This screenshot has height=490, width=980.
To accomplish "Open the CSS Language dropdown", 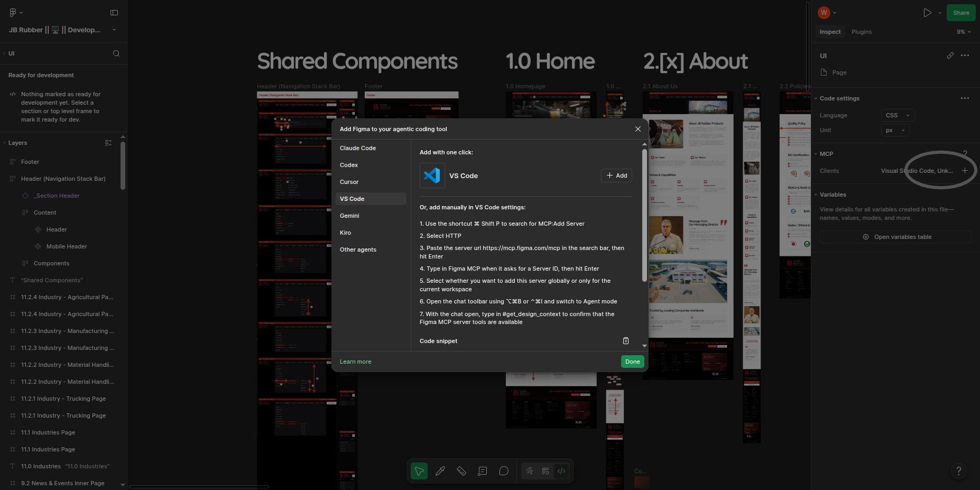I will (x=898, y=115).
